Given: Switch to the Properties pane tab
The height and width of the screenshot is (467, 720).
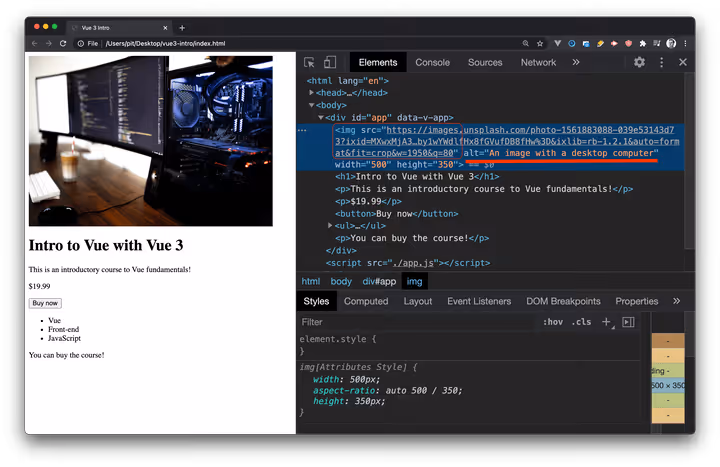Looking at the screenshot, I should (636, 301).
